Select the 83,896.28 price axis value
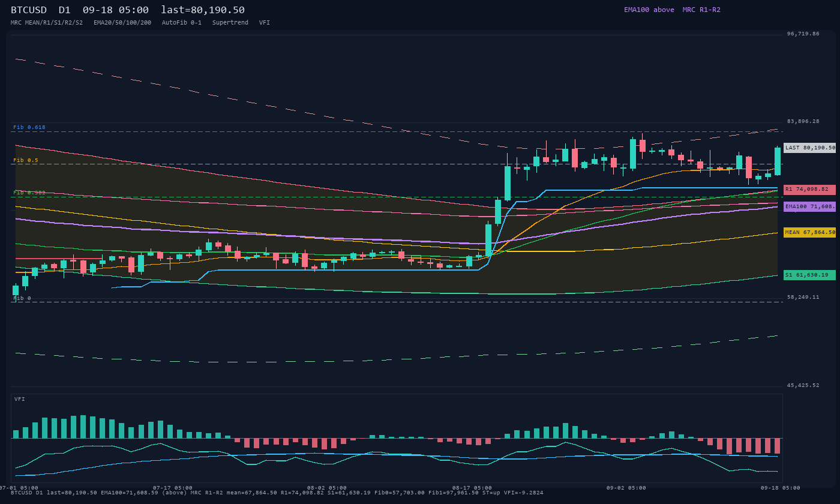The image size is (840, 504). 803,121
